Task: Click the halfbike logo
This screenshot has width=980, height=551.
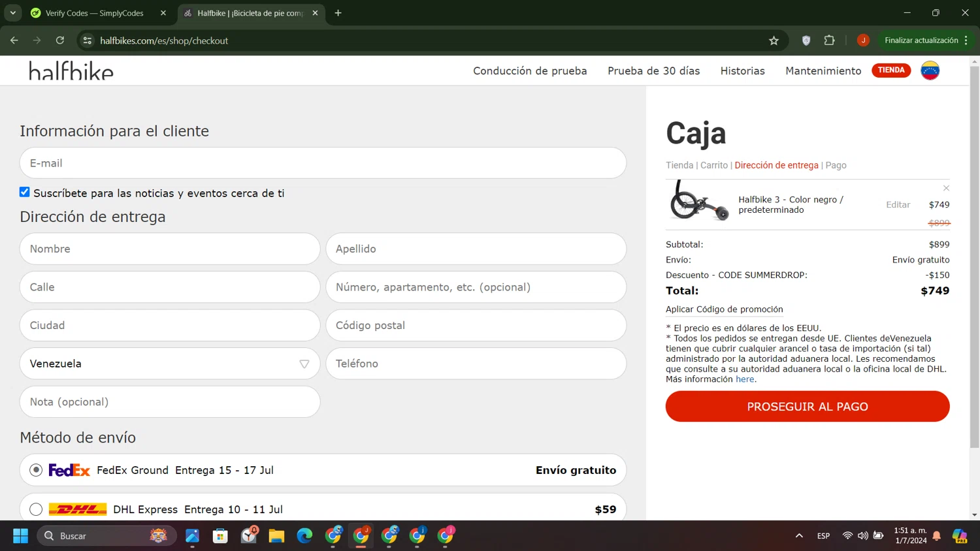Action: 71,71
